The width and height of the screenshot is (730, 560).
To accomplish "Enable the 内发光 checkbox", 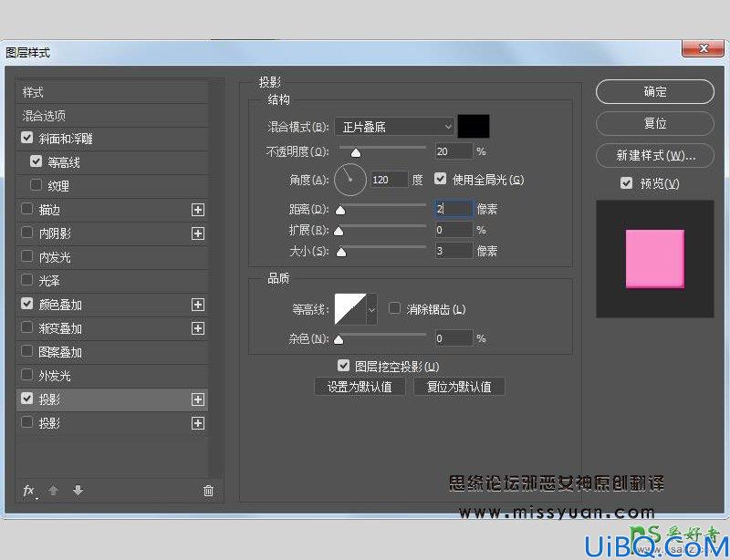I will pos(27,256).
